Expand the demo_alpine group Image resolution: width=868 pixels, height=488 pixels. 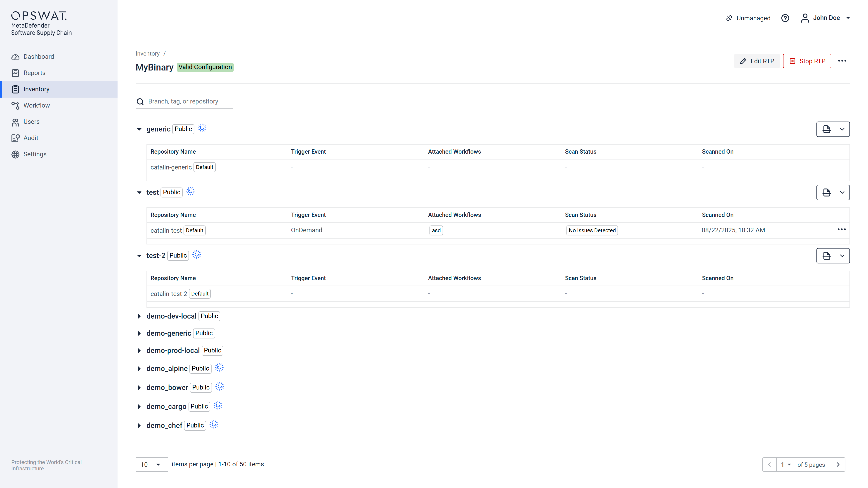(139, 369)
